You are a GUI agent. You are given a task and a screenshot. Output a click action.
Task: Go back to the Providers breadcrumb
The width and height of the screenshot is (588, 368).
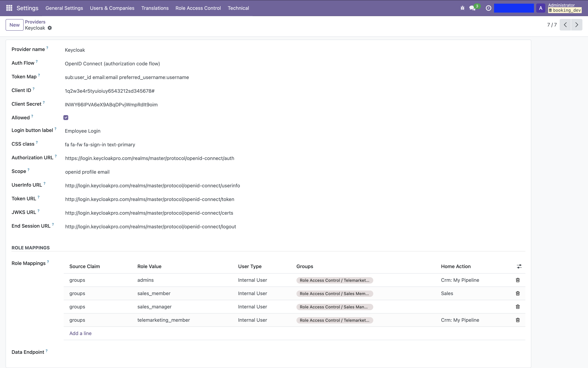(35, 22)
